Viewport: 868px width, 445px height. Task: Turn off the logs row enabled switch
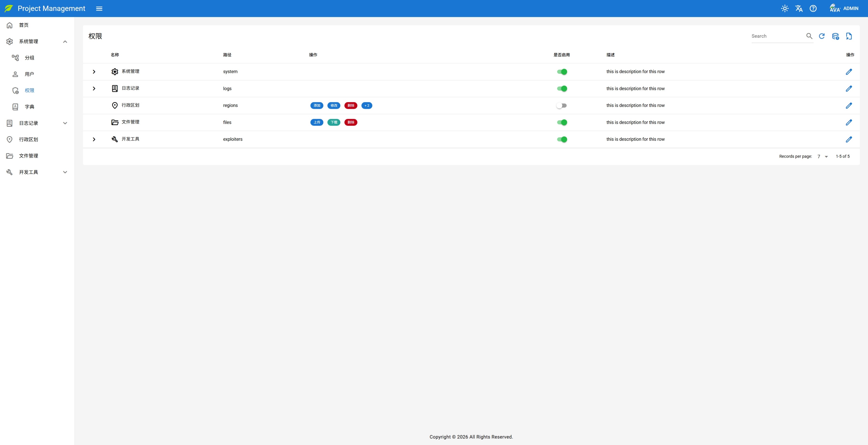(562, 89)
